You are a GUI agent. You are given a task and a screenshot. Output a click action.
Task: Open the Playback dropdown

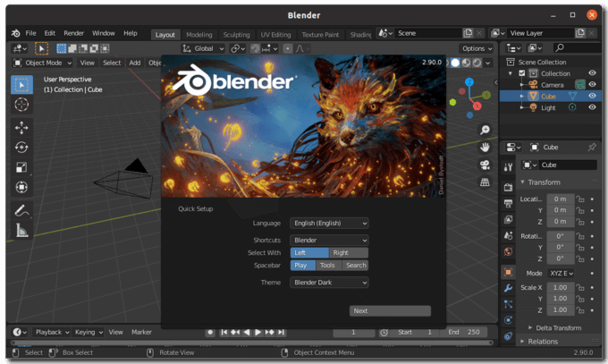point(52,332)
